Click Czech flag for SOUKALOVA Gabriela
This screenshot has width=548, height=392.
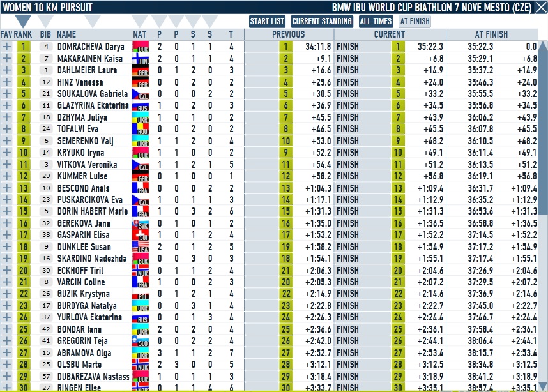pos(140,94)
